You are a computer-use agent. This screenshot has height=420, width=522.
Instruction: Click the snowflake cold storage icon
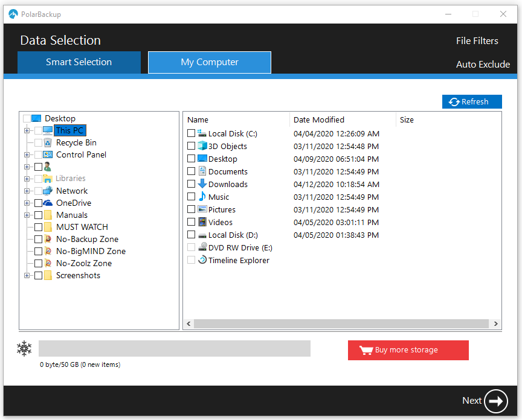pyautogui.click(x=24, y=349)
